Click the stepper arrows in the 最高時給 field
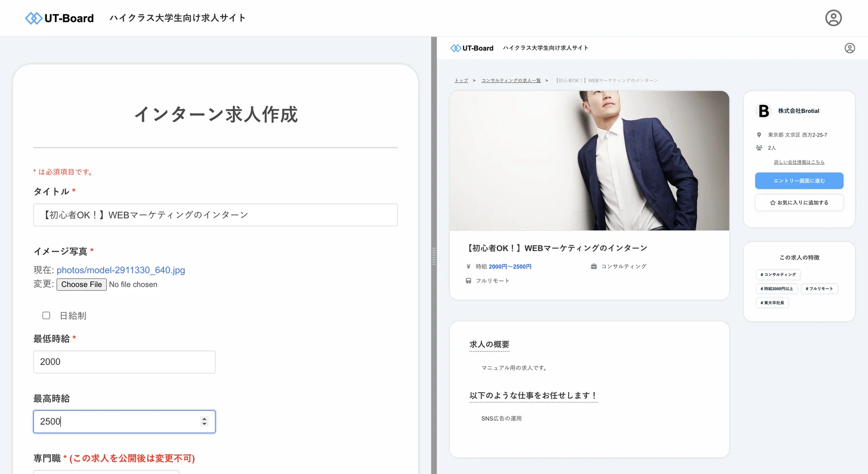The height and width of the screenshot is (474, 868). click(204, 422)
